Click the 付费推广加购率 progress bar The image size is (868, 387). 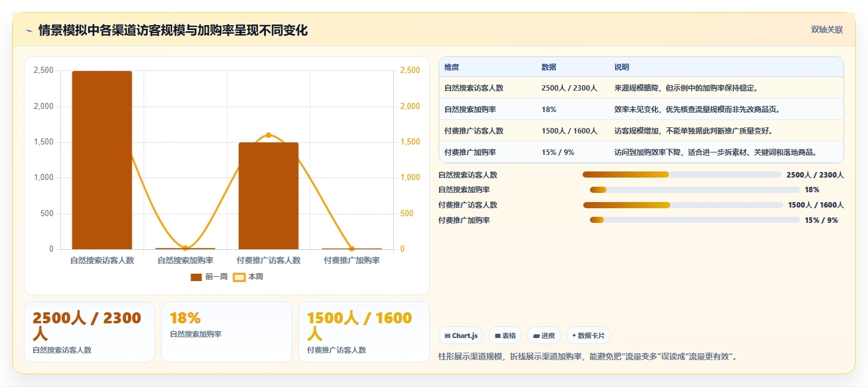tap(695, 220)
